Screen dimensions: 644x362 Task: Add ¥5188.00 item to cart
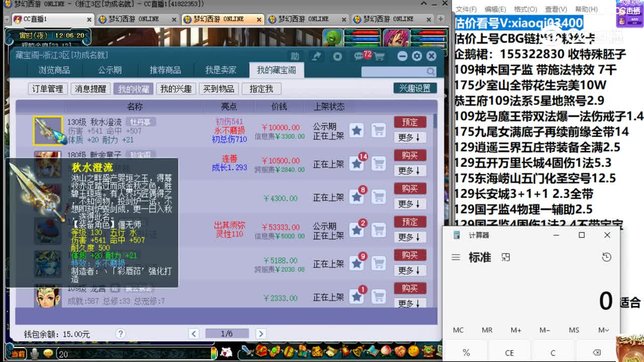coord(378,263)
